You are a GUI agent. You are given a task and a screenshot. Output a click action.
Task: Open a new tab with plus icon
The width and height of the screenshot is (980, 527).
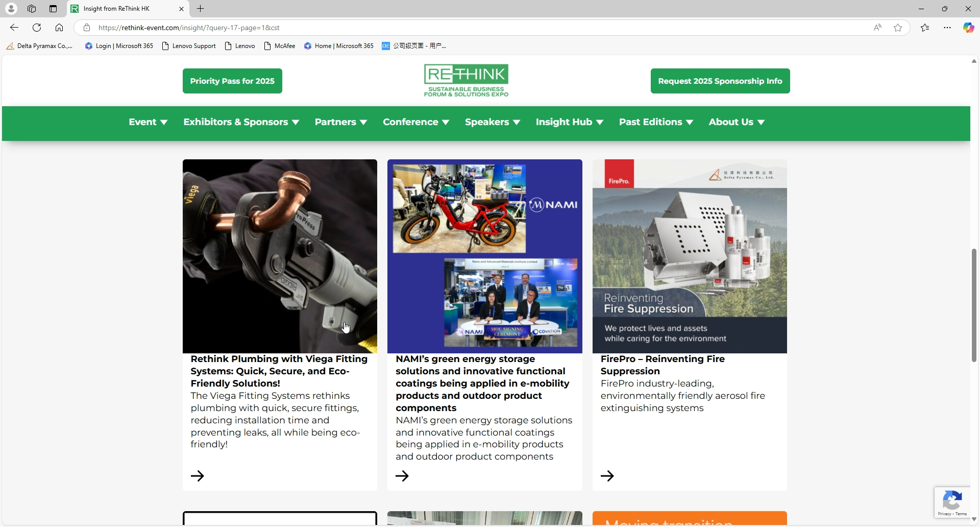click(x=201, y=9)
